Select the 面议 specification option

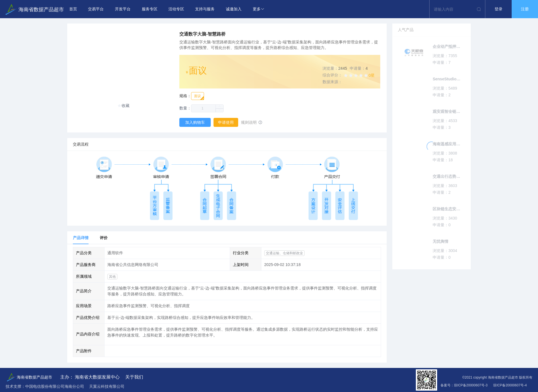click(198, 96)
